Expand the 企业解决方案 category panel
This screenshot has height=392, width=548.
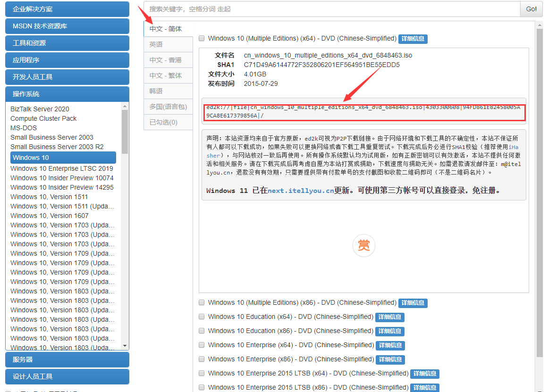pos(67,9)
